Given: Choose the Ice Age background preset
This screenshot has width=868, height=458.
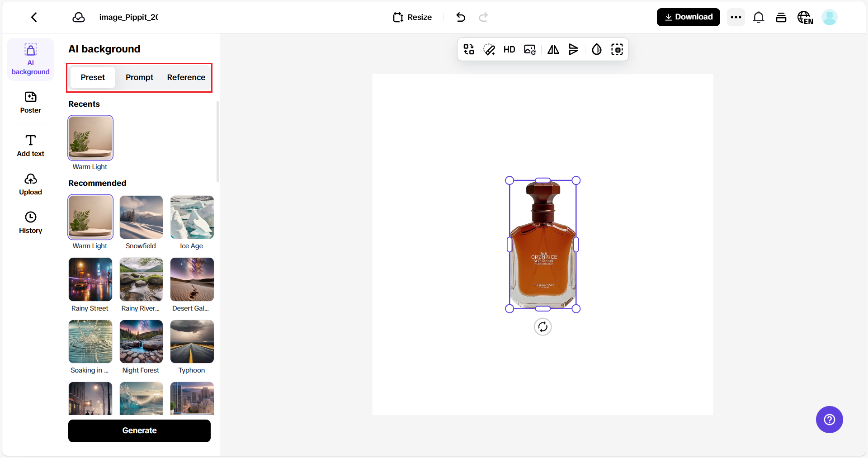Looking at the screenshot, I should pyautogui.click(x=192, y=217).
